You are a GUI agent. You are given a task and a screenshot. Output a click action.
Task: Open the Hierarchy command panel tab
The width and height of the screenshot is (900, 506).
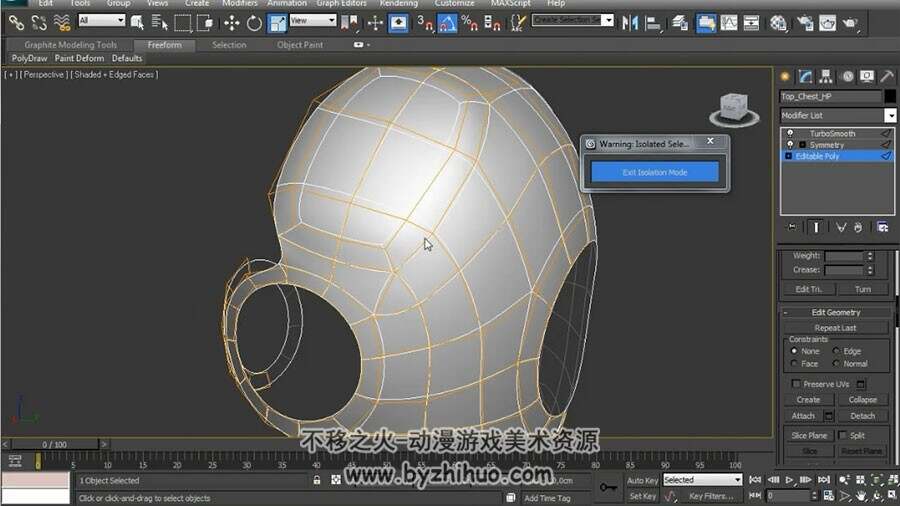click(826, 76)
